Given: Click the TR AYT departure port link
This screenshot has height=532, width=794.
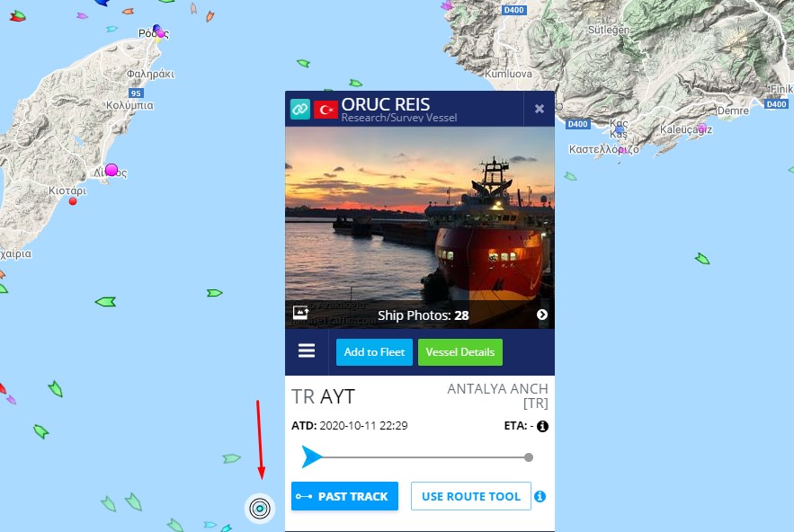Looking at the screenshot, I should pyautogui.click(x=323, y=396).
